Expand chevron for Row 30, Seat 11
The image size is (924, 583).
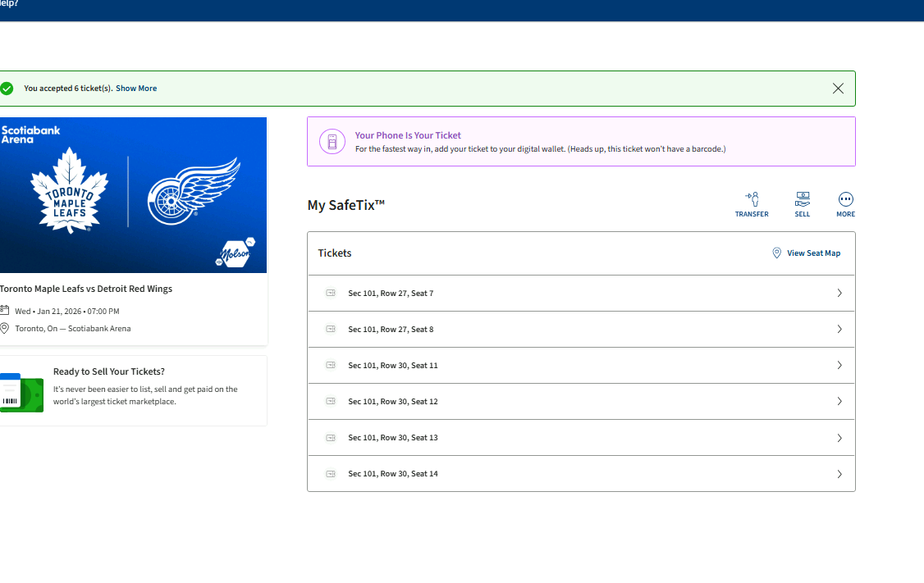coord(839,365)
